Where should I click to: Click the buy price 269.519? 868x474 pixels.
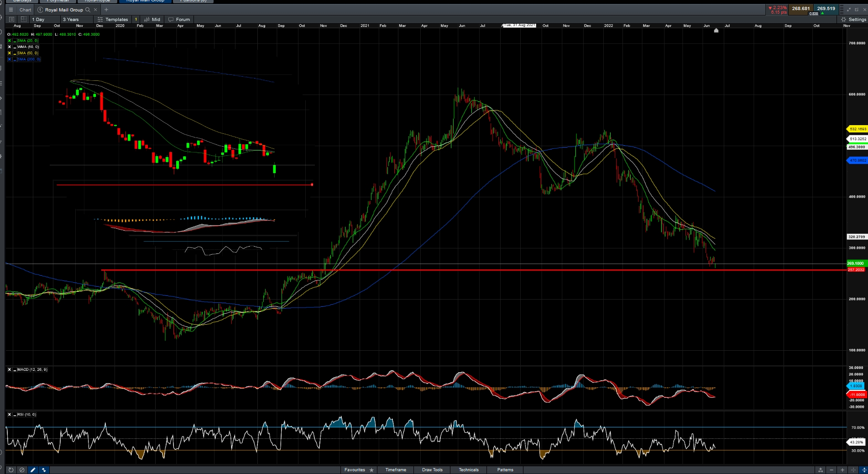(x=826, y=9)
